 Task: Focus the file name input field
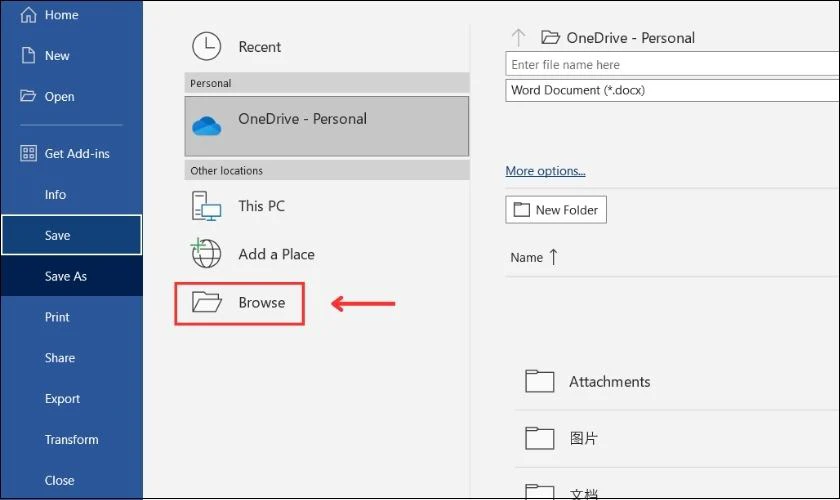tap(672, 64)
